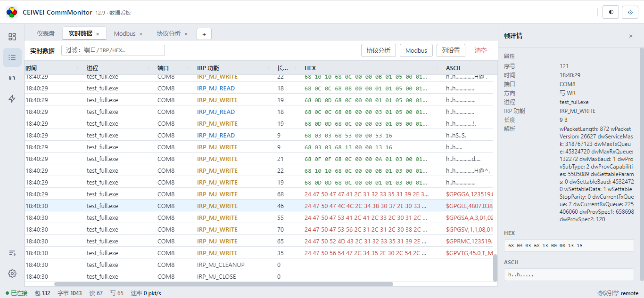Viewport: 644px width, 298px height.
Task: Open the Modbus sidebar icon
Action: click(x=12, y=78)
